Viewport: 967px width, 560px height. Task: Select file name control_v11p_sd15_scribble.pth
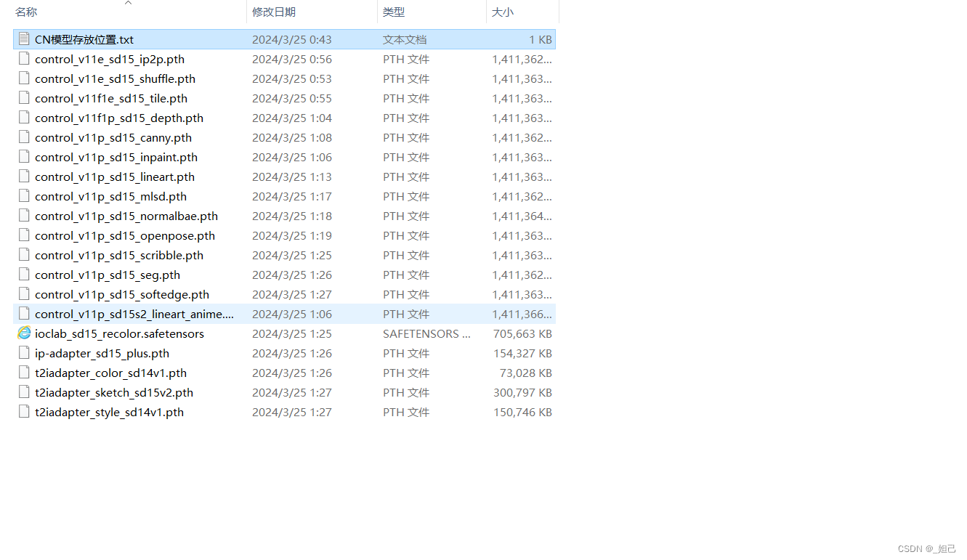(119, 255)
